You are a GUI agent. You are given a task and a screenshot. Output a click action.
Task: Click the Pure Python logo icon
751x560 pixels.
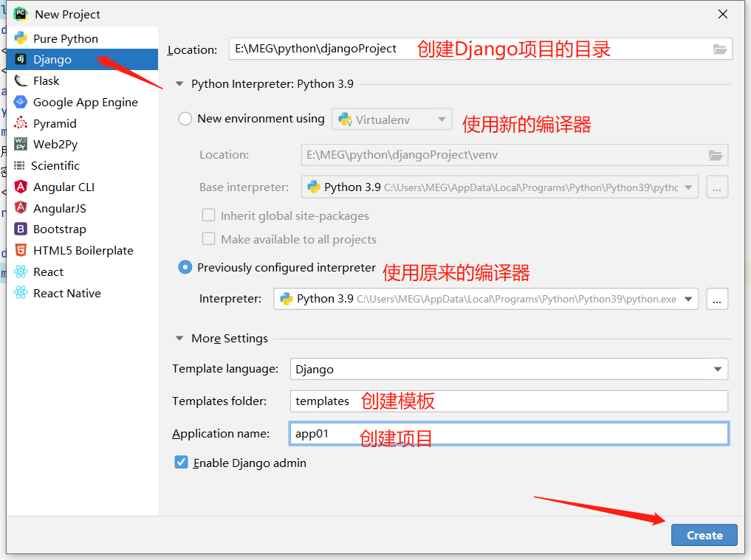point(21,38)
